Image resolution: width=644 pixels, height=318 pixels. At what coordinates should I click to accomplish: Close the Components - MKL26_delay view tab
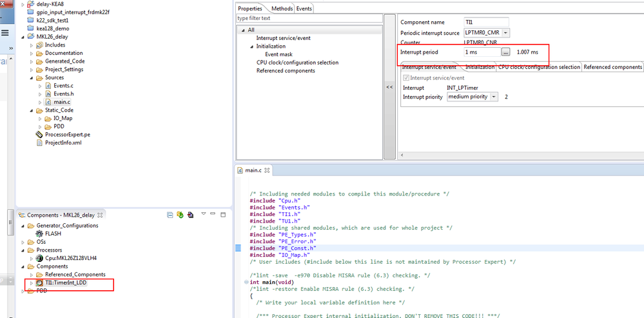coord(99,215)
